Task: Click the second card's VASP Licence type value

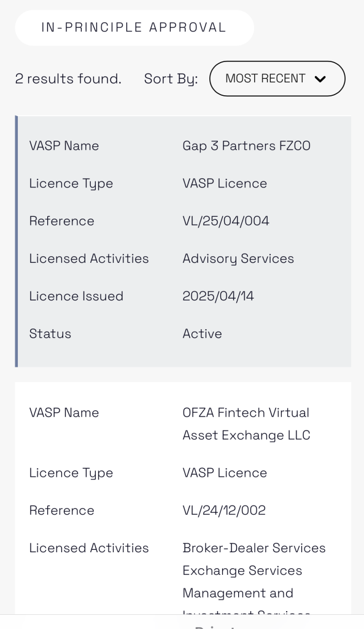Action: 225,473
